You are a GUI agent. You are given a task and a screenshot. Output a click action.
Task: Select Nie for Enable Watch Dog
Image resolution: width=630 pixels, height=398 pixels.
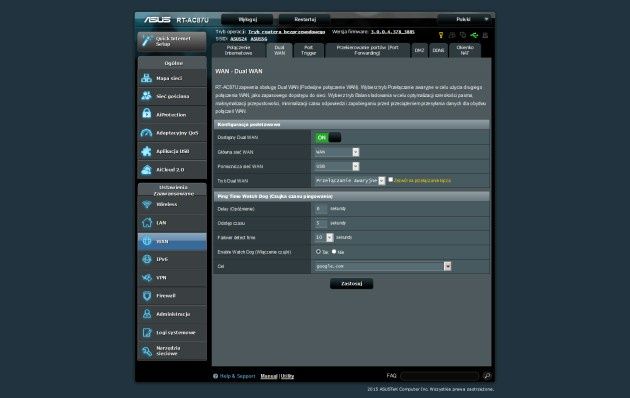(334, 251)
